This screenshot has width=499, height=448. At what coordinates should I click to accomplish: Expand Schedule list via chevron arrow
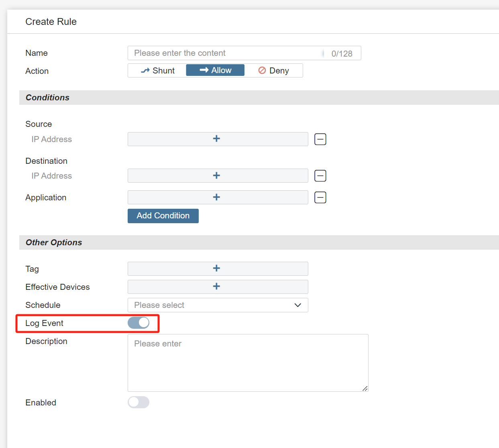coord(297,305)
